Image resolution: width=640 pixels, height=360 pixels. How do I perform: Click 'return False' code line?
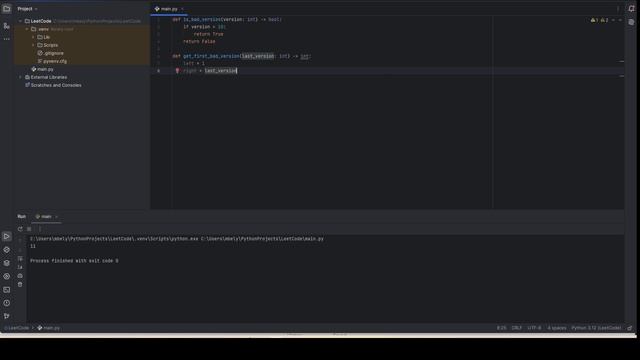tap(199, 42)
